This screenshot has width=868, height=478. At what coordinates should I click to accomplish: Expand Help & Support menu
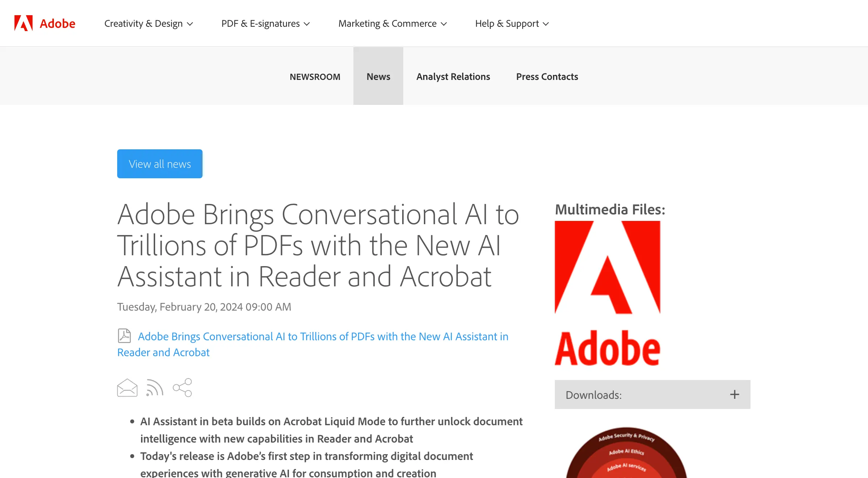click(x=512, y=24)
